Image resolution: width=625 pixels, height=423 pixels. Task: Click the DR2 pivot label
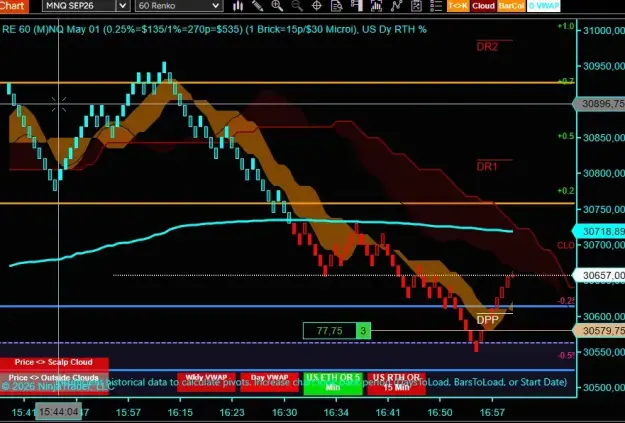point(487,47)
